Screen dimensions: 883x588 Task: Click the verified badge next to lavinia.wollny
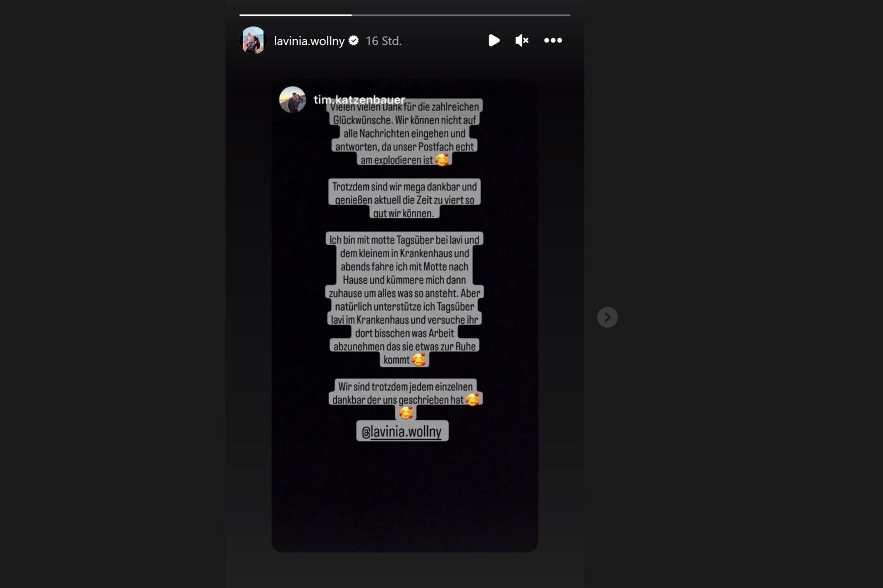tap(354, 41)
